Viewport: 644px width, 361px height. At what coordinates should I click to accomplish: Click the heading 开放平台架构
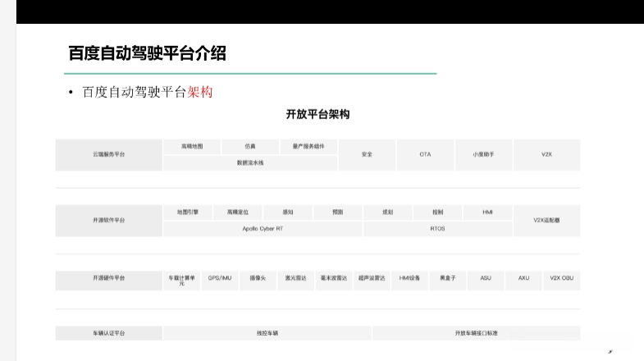[x=317, y=114]
